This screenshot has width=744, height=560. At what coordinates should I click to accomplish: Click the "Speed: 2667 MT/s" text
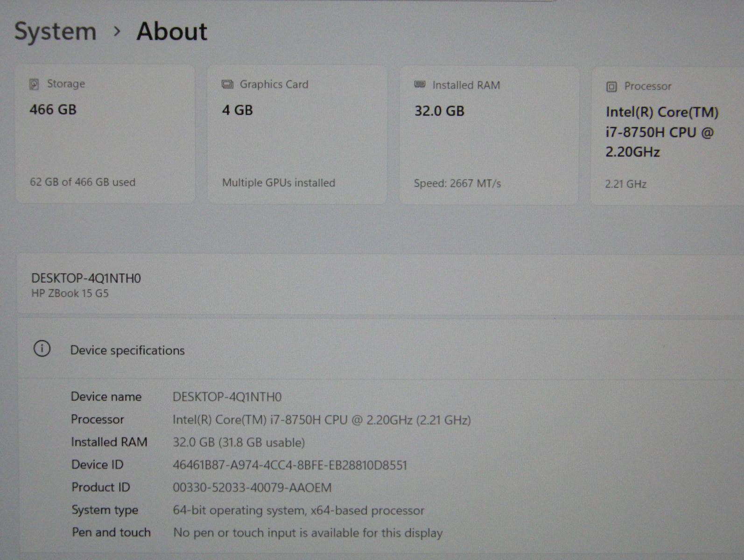tap(457, 183)
